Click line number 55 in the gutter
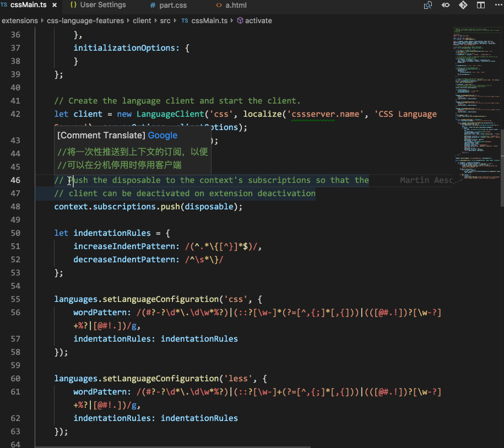The height and width of the screenshot is (448, 504). [x=15, y=299]
